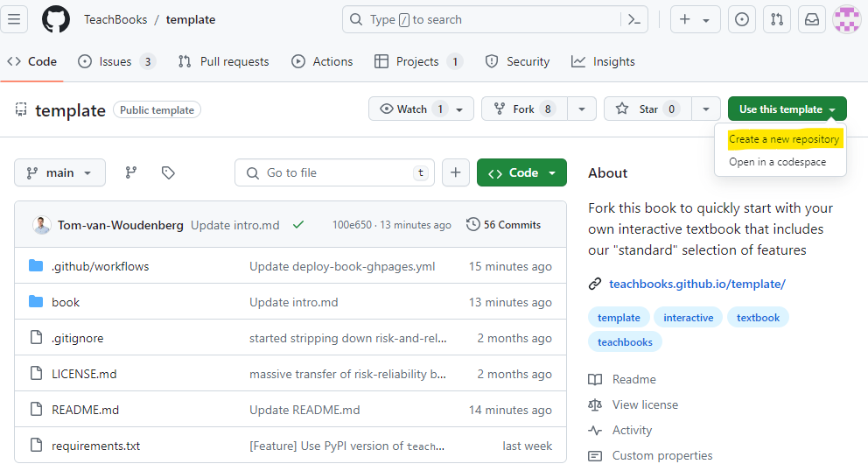This screenshot has width=868, height=471.
Task: Open commit message Update deploy-book-ghpages.yml
Action: click(342, 266)
